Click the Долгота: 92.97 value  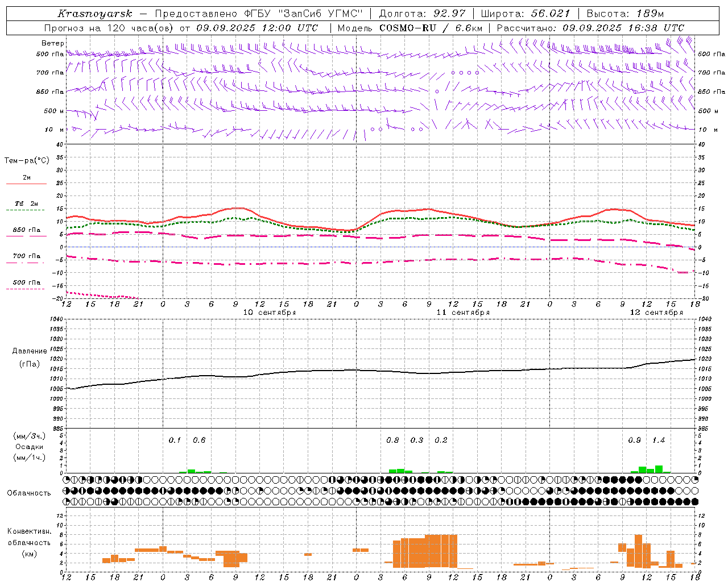422,14
